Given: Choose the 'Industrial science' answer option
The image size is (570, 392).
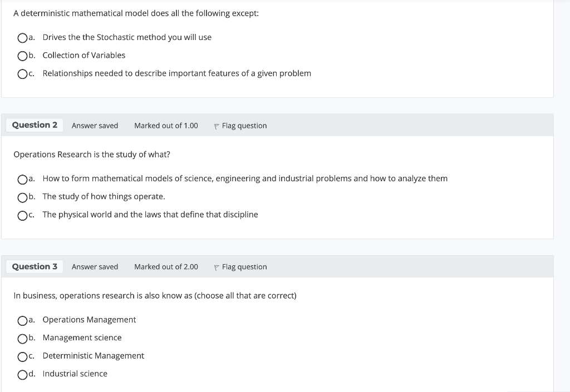Looking at the screenshot, I should (22, 374).
